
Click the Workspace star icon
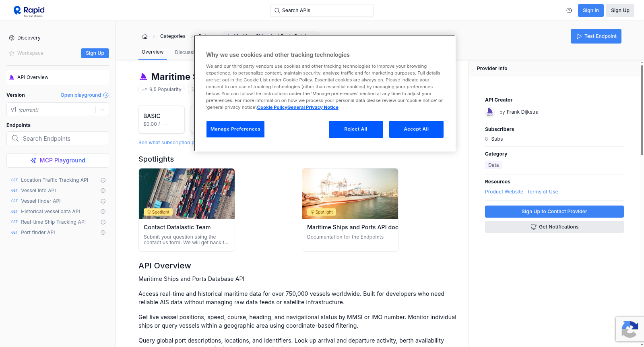point(12,53)
